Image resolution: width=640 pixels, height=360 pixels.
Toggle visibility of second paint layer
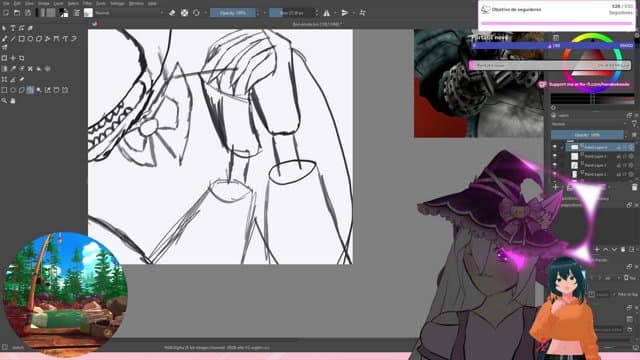click(555, 156)
